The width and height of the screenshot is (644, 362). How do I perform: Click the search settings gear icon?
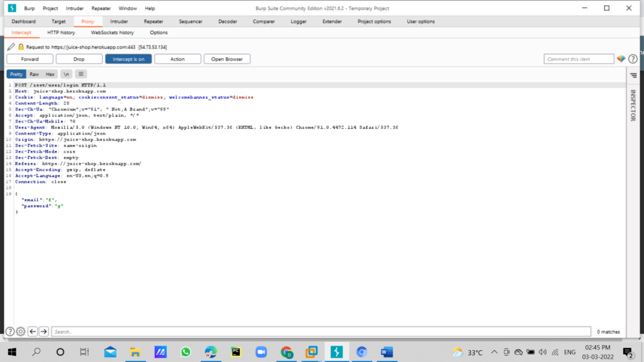(21, 331)
